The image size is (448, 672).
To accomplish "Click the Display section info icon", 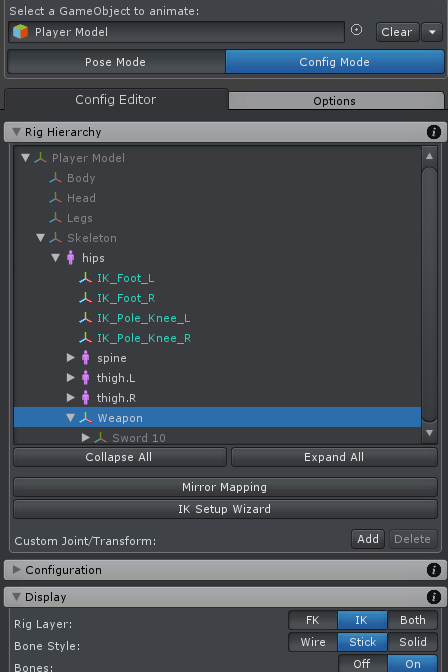I will coord(434,597).
